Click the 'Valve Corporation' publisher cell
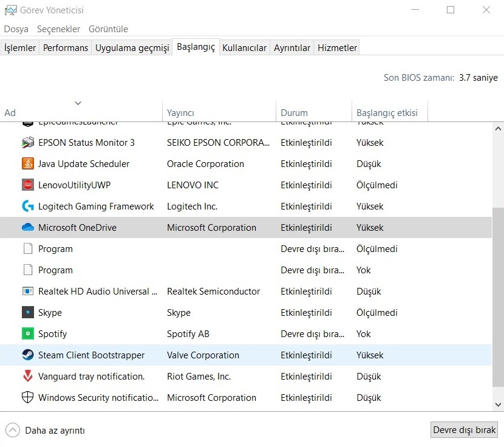504x447 pixels. 203,355
